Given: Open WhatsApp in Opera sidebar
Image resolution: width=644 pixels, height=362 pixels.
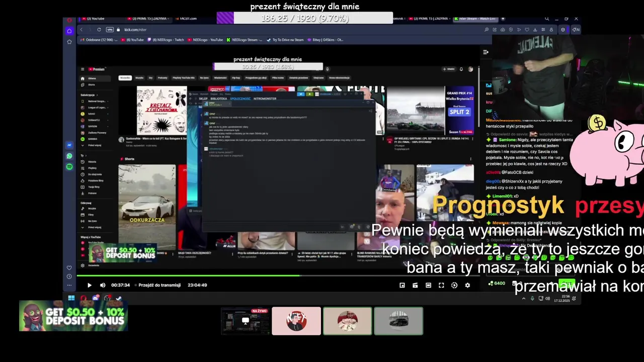Looking at the screenshot, I should point(69,156).
